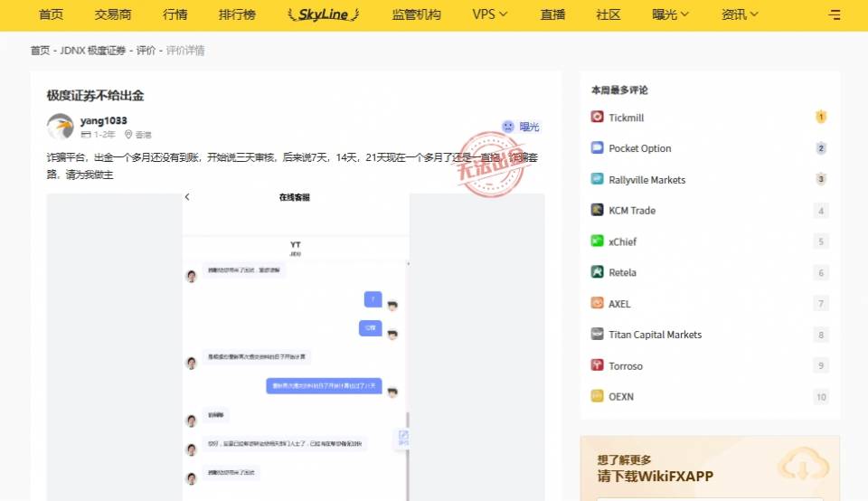Click the Pocket Option broker logo icon
868x501 pixels.
tap(598, 147)
